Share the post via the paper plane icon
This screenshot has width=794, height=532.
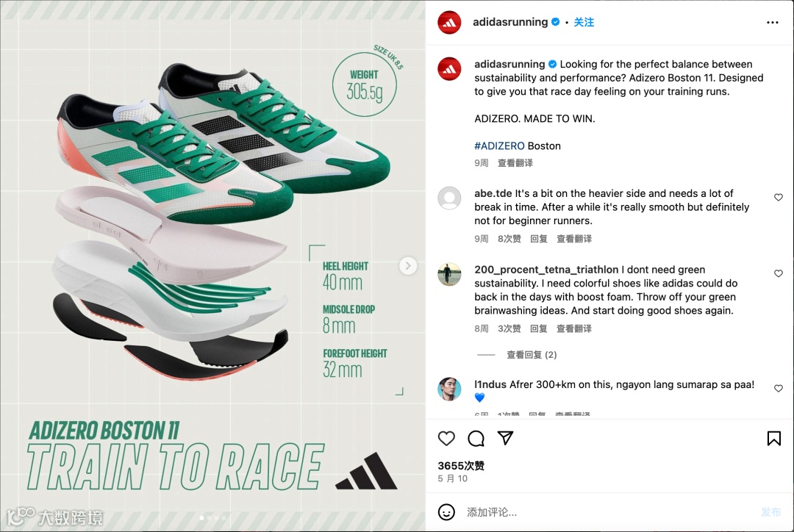pyautogui.click(x=505, y=438)
